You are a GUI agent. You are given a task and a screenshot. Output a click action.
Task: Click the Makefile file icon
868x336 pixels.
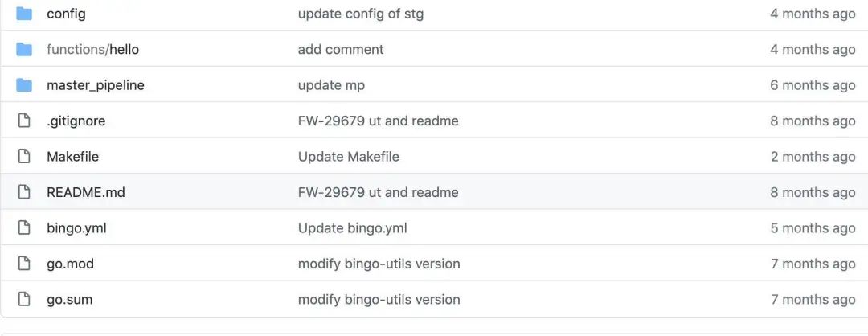(x=24, y=157)
